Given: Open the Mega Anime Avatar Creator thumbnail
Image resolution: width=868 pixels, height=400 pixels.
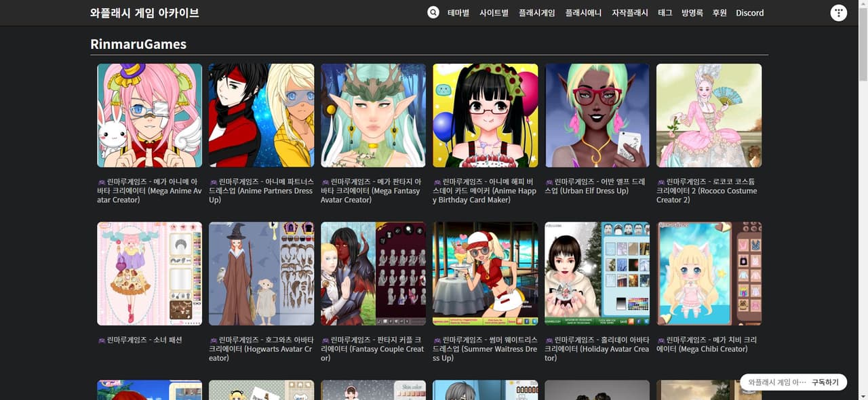Looking at the screenshot, I should tap(149, 115).
